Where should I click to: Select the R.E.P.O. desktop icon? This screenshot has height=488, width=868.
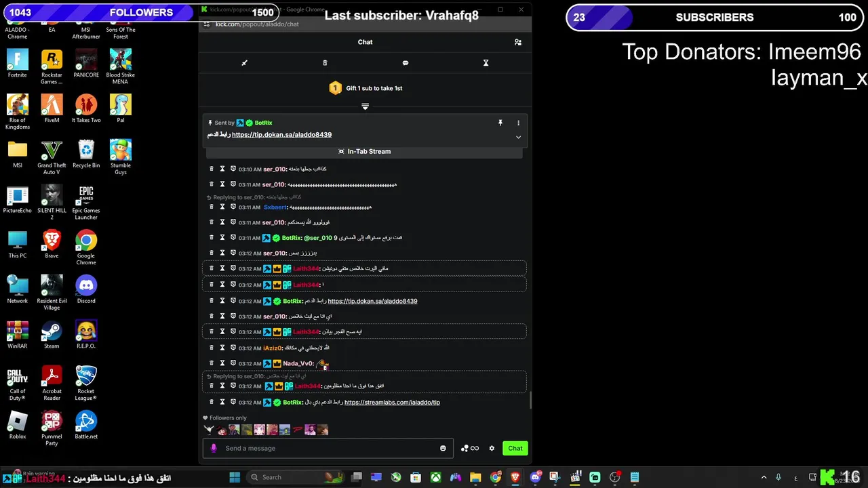[x=86, y=335]
